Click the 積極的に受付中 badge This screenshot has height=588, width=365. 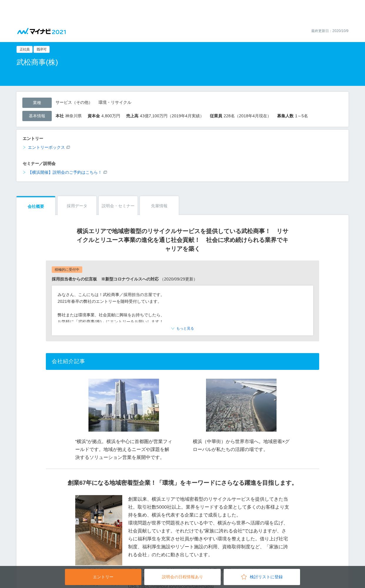67,270
